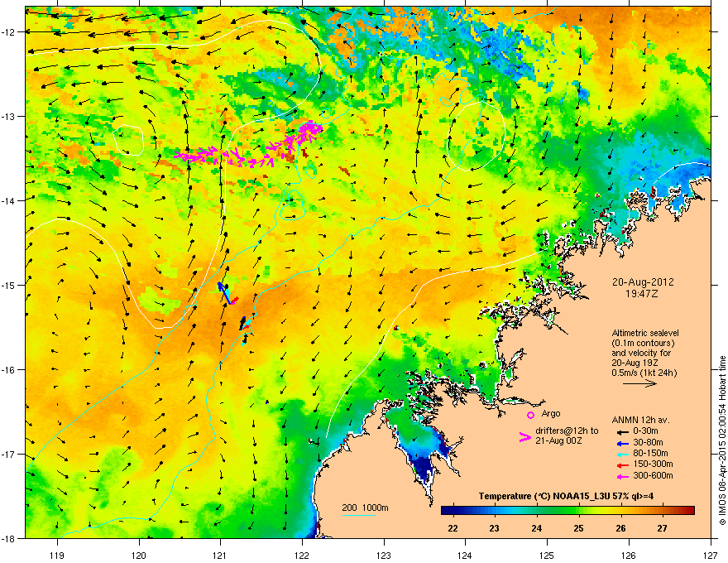
Task: Click the longitude axis label 120
Action: coord(139,556)
